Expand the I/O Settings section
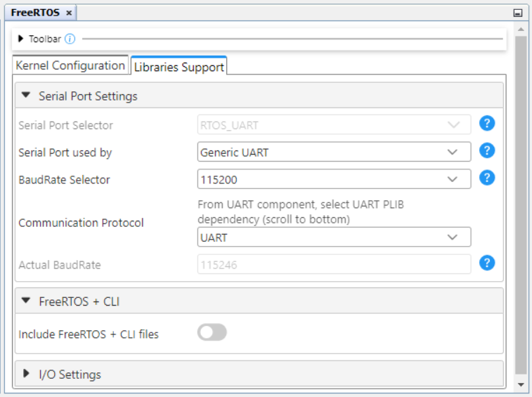Viewport: 532px width, 397px height. tap(26, 374)
